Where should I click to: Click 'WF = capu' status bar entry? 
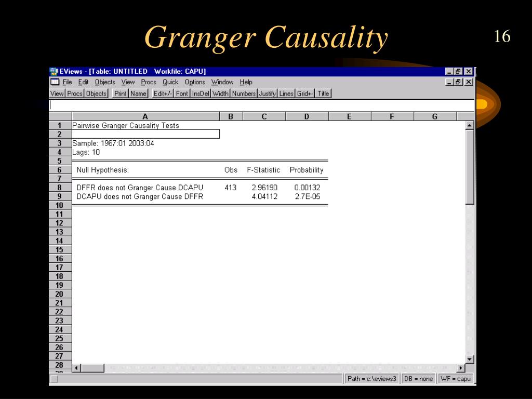(456, 379)
